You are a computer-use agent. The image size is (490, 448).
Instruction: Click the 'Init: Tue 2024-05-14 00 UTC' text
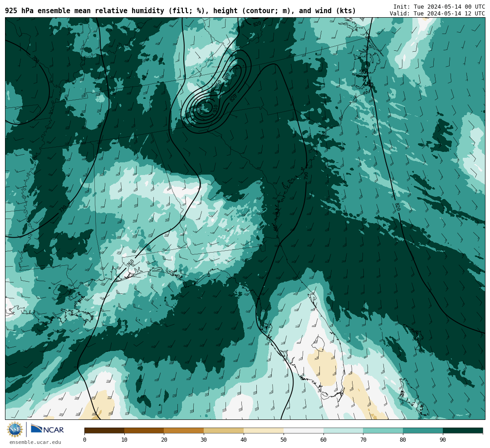click(439, 7)
